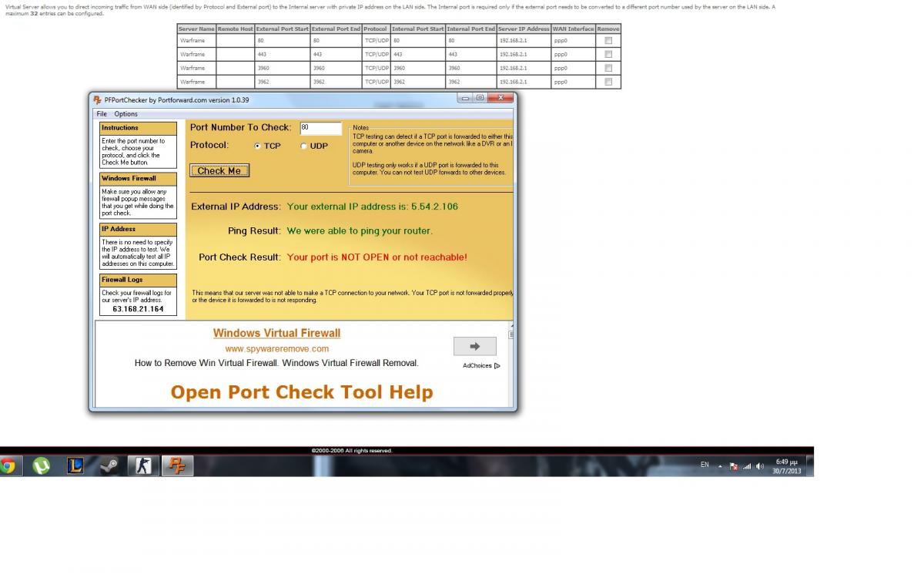Click the Protocol column header

click(x=376, y=29)
